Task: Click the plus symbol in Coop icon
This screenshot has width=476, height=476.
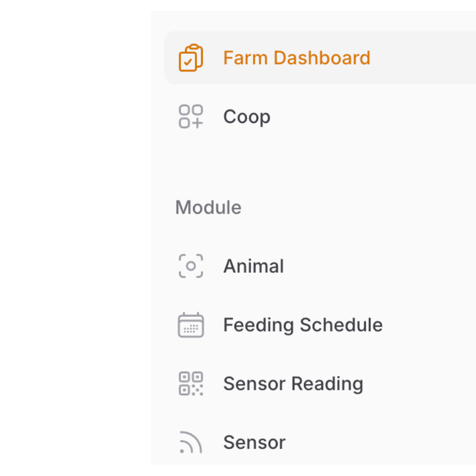Action: click(x=197, y=123)
